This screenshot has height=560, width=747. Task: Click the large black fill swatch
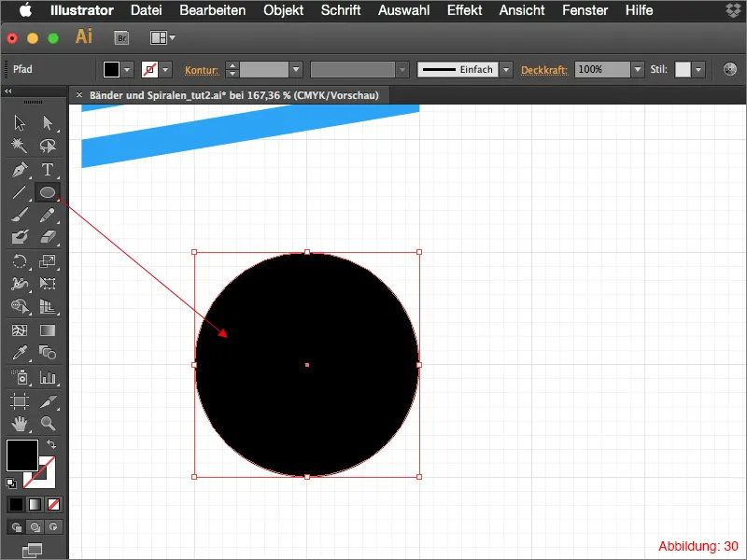(x=22, y=455)
